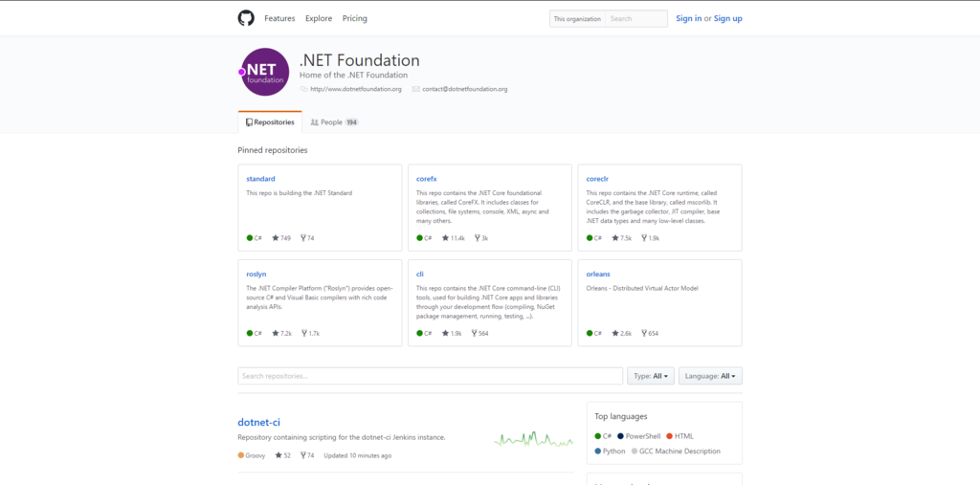Click the link icon beside website URL
The width and height of the screenshot is (980, 485).
click(x=304, y=89)
